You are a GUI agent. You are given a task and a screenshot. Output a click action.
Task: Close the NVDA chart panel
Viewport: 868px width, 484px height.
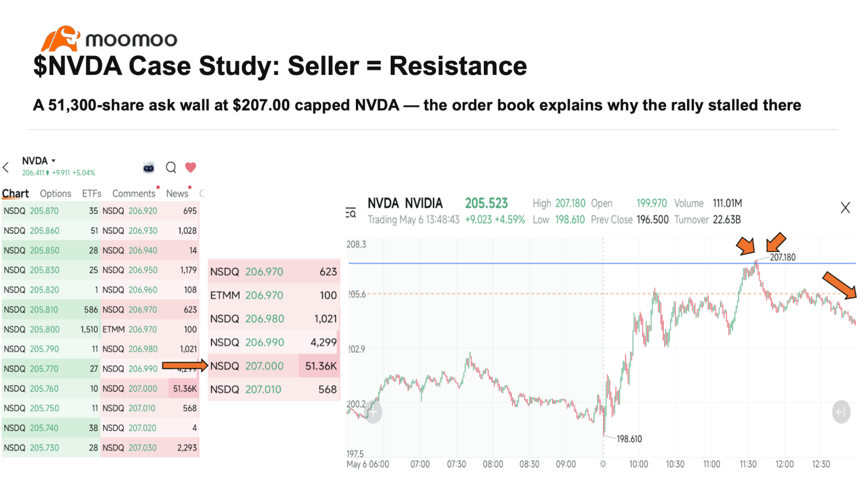pyautogui.click(x=845, y=208)
